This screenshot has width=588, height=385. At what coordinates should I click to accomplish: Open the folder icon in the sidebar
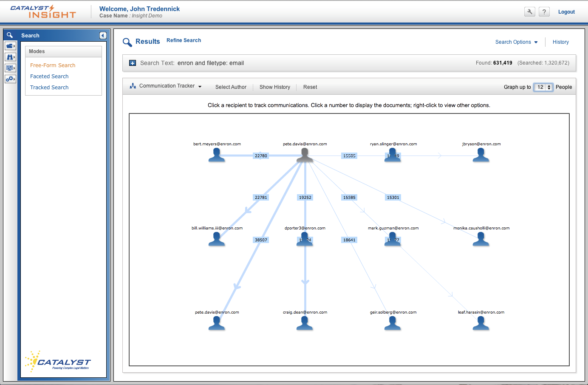pyautogui.click(x=10, y=46)
